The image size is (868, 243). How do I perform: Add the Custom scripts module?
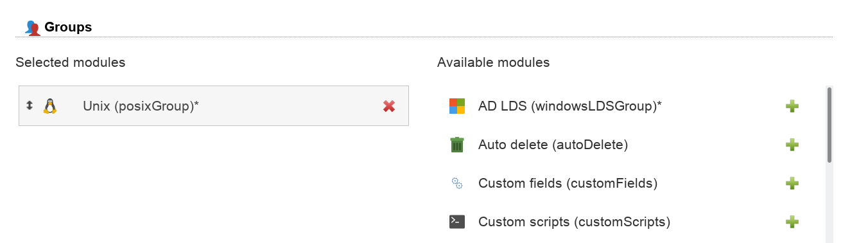point(792,222)
